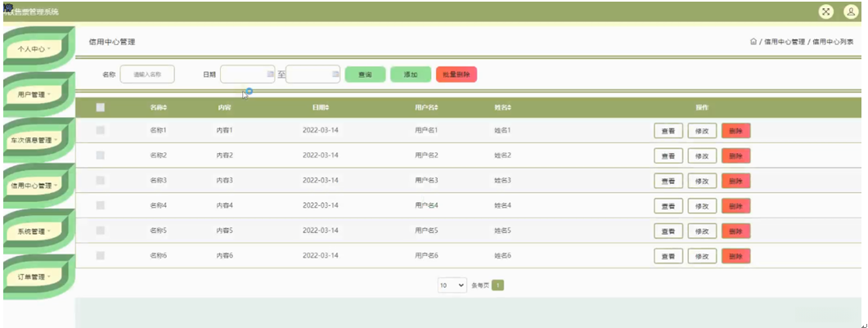The width and height of the screenshot is (868, 328).
Task: Click 信用中心管理 breadcrumb link
Action: pyautogui.click(x=785, y=42)
